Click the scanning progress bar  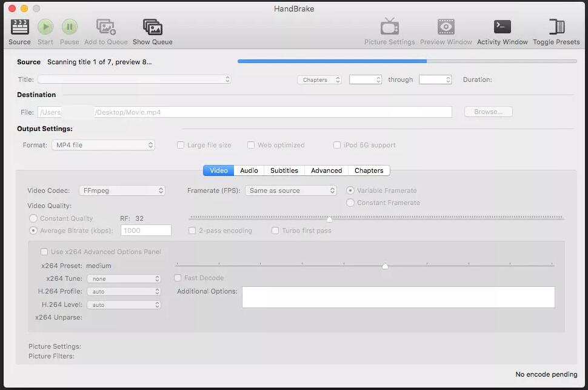(407, 61)
